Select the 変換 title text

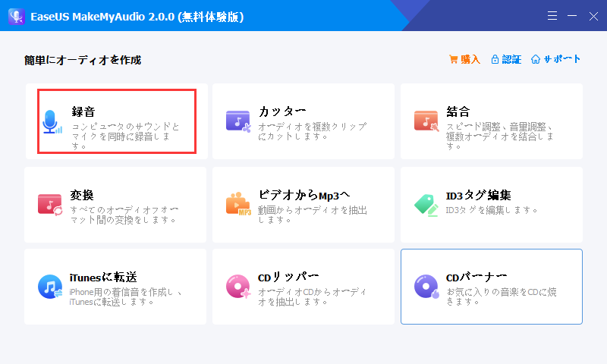[82, 195]
